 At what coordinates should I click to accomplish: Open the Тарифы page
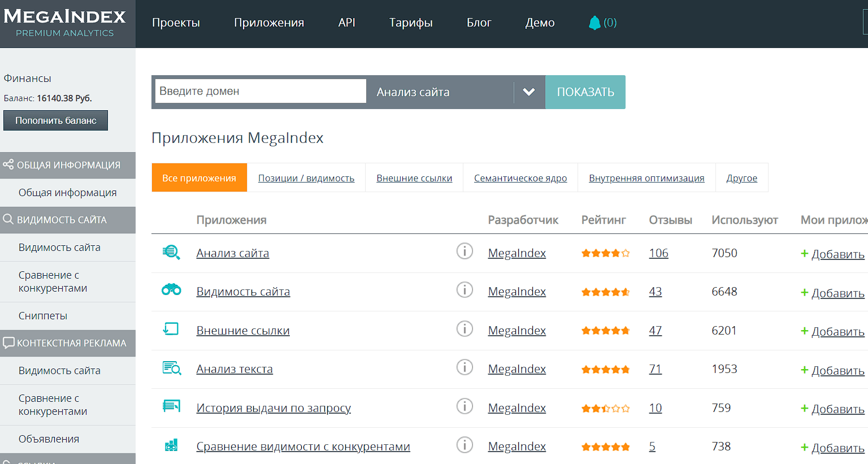click(x=411, y=23)
